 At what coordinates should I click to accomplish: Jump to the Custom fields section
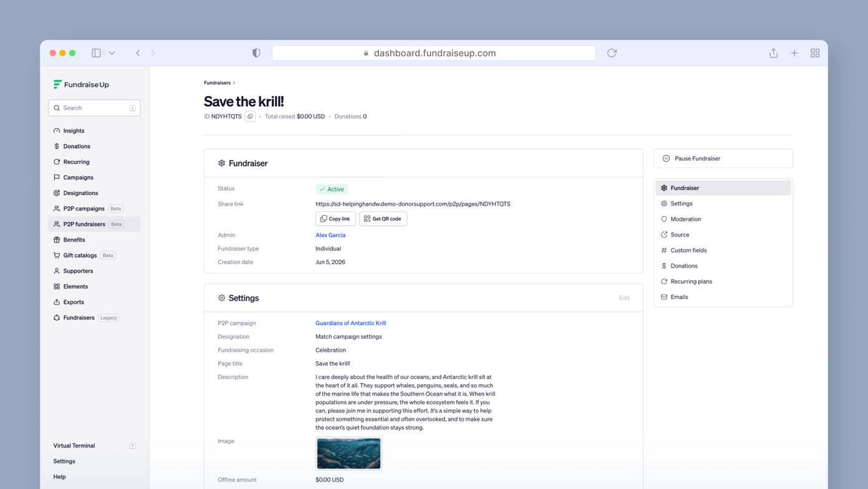pos(723,250)
